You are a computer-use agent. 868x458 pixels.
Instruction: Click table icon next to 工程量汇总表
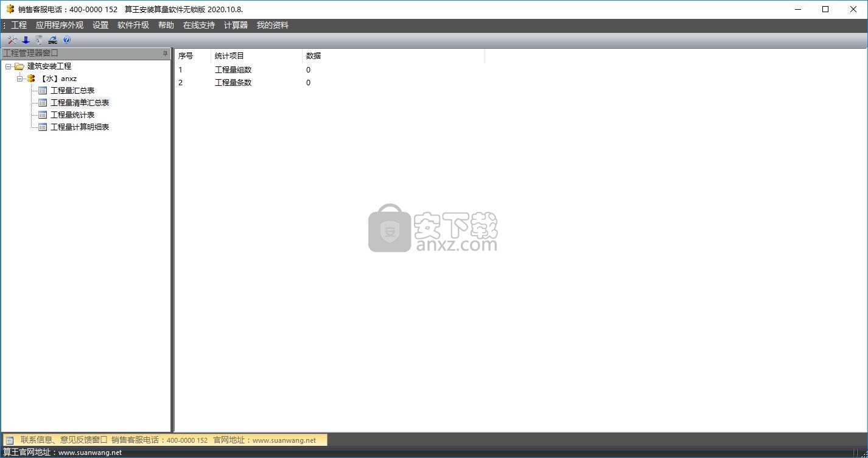coord(43,91)
